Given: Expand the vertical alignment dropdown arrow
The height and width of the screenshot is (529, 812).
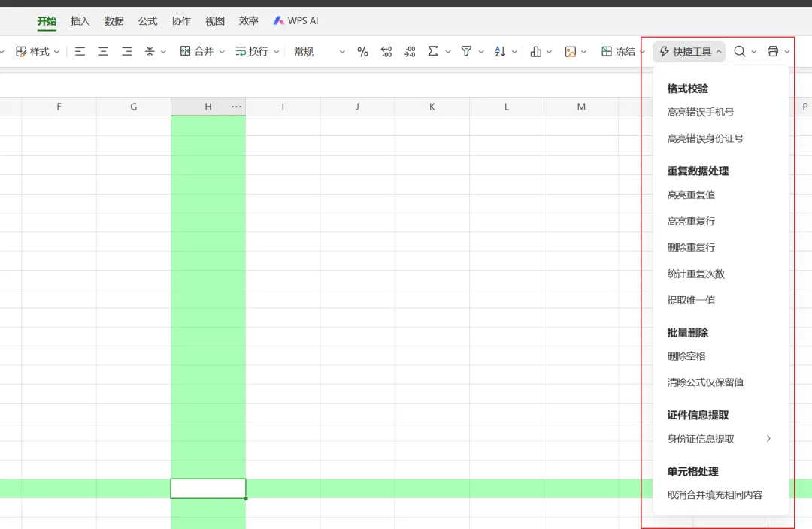Looking at the screenshot, I should (164, 52).
